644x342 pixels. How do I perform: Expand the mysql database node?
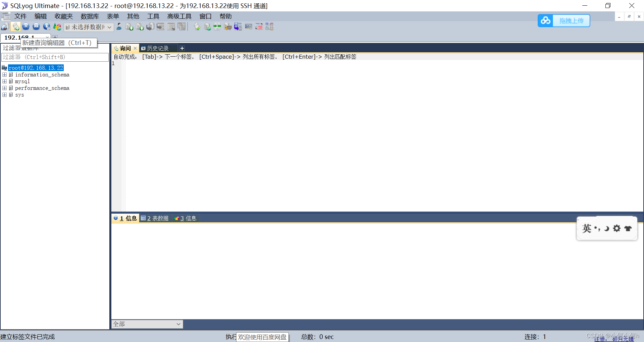pyautogui.click(x=5, y=81)
